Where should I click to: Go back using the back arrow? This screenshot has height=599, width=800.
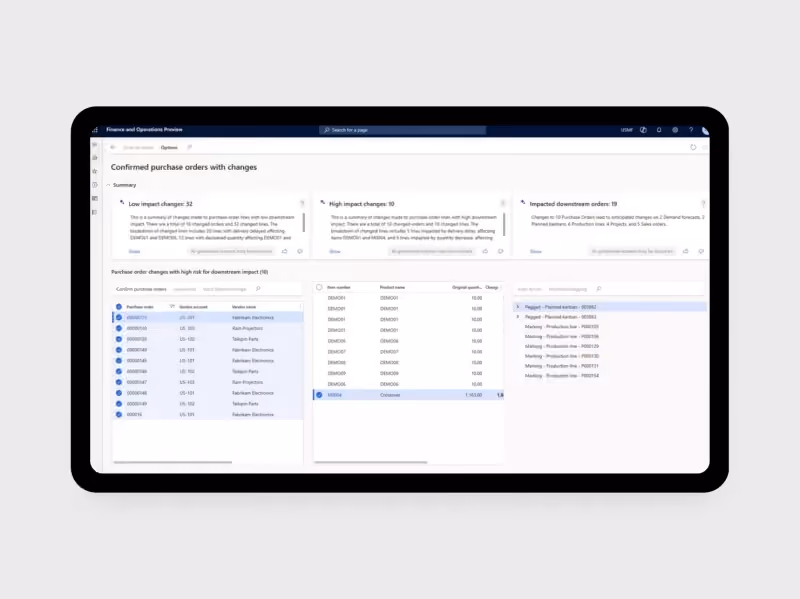click(x=113, y=147)
